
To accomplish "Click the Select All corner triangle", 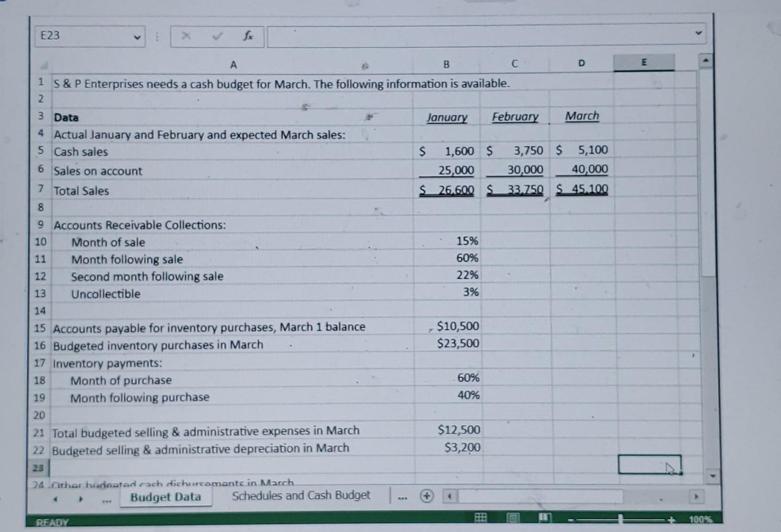I will [x=43, y=66].
